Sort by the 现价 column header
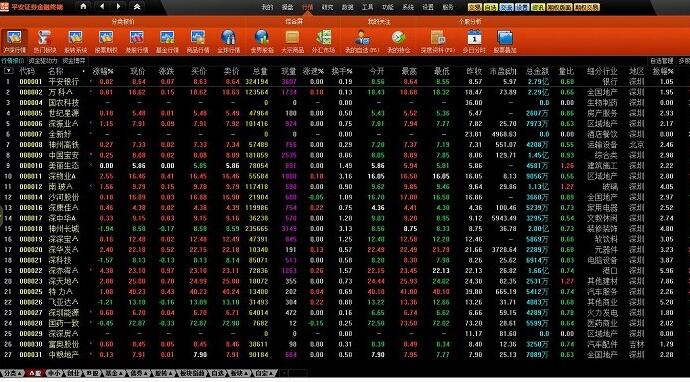 click(138, 71)
